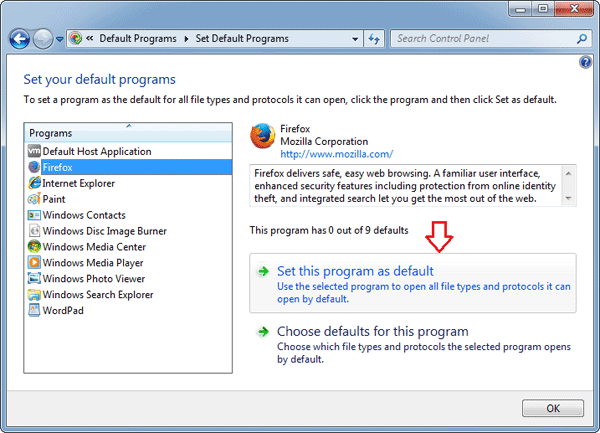Screen dimensions: 600x433
Task: Select Windows Disc Image Burner row
Action: (104, 231)
